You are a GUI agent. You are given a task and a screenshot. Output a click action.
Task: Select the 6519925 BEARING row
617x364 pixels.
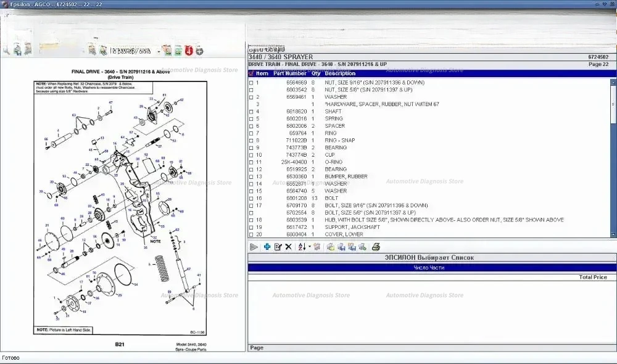coord(429,170)
